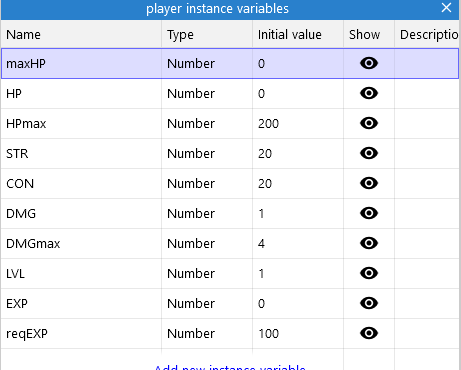461x370 pixels.
Task: Close the player instance variables dialog
Action: (x=446, y=8)
